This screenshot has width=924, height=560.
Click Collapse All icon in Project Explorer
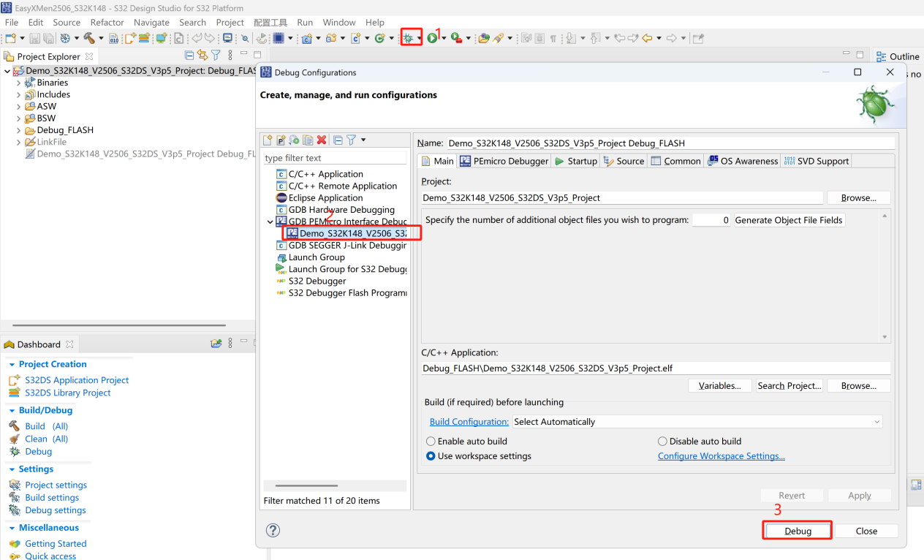[190, 56]
